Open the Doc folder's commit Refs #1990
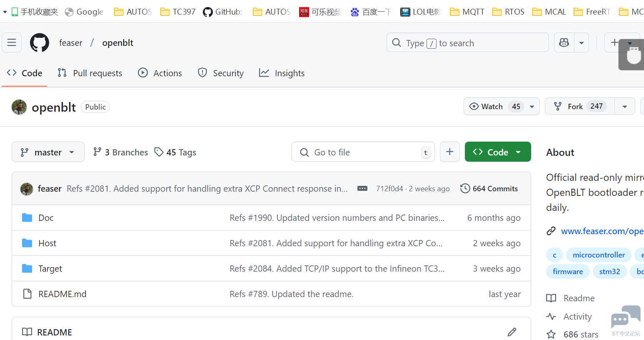The width and height of the screenshot is (644, 340). coord(337,217)
